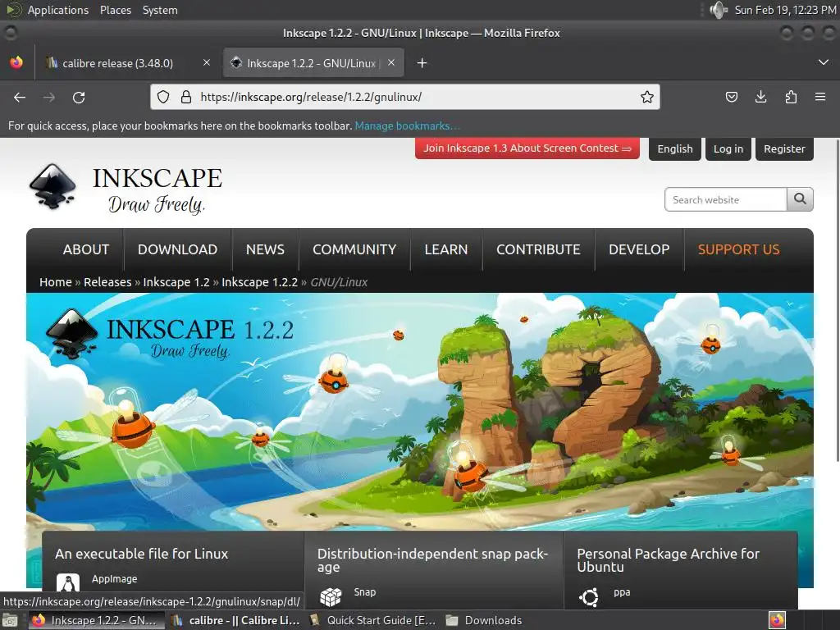The height and width of the screenshot is (630, 840).
Task: Click the Register button
Action: coord(784,149)
